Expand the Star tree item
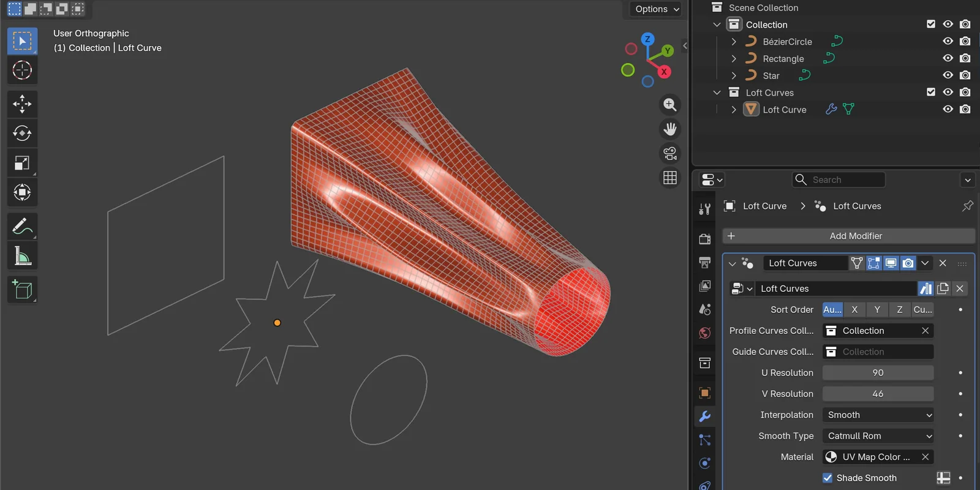The height and width of the screenshot is (490, 980). pos(734,75)
